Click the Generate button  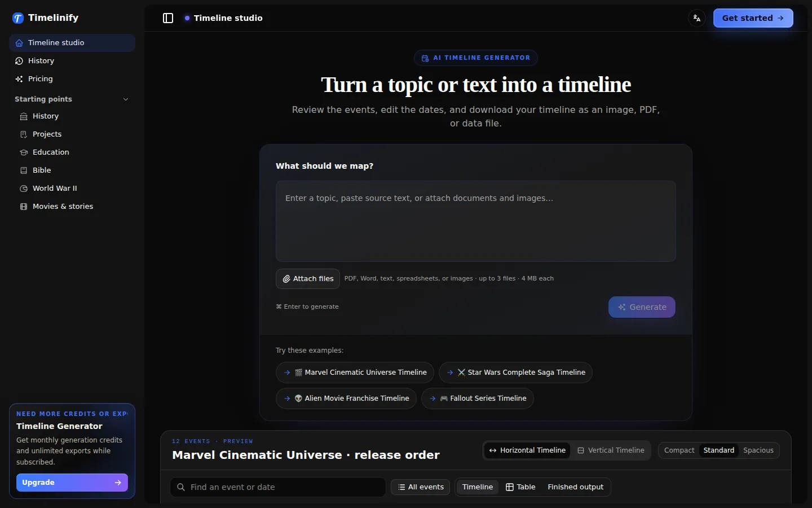(x=642, y=307)
